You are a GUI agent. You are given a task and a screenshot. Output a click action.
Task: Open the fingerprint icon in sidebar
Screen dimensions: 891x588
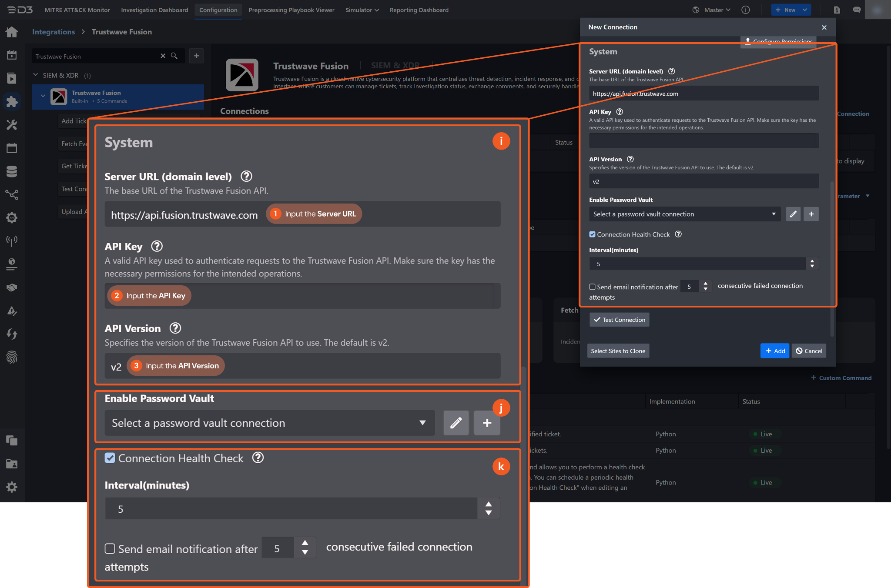12,357
